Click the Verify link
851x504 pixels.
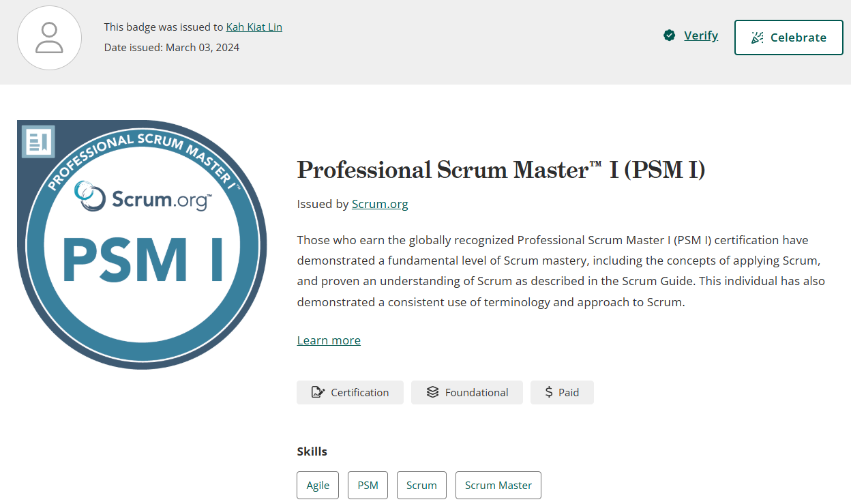700,35
